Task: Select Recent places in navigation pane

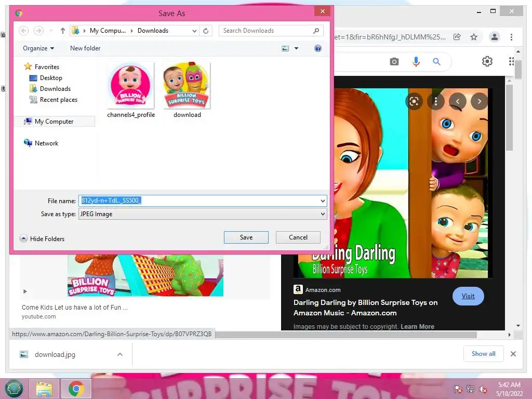Action: point(54,100)
